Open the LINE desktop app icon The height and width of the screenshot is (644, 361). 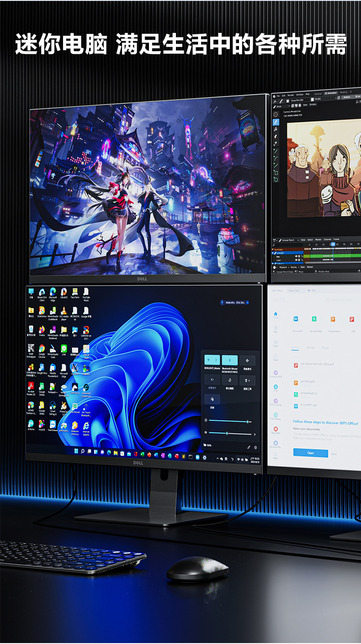tap(64, 349)
